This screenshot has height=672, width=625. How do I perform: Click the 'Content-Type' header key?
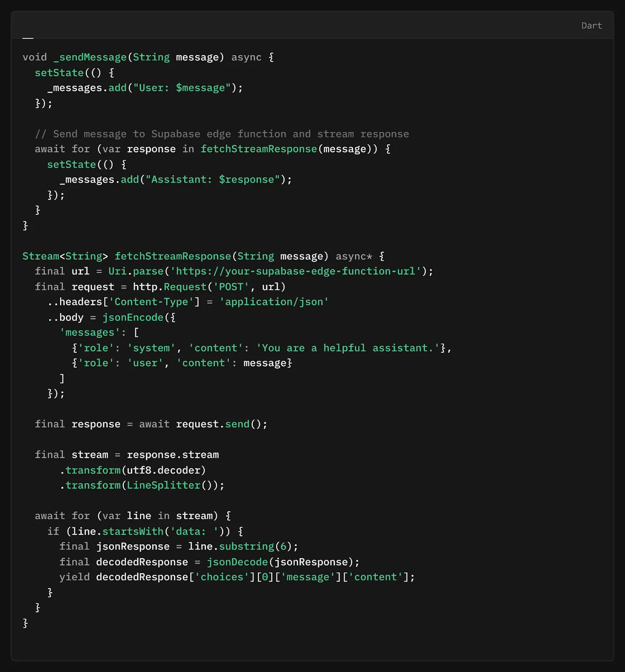(151, 302)
